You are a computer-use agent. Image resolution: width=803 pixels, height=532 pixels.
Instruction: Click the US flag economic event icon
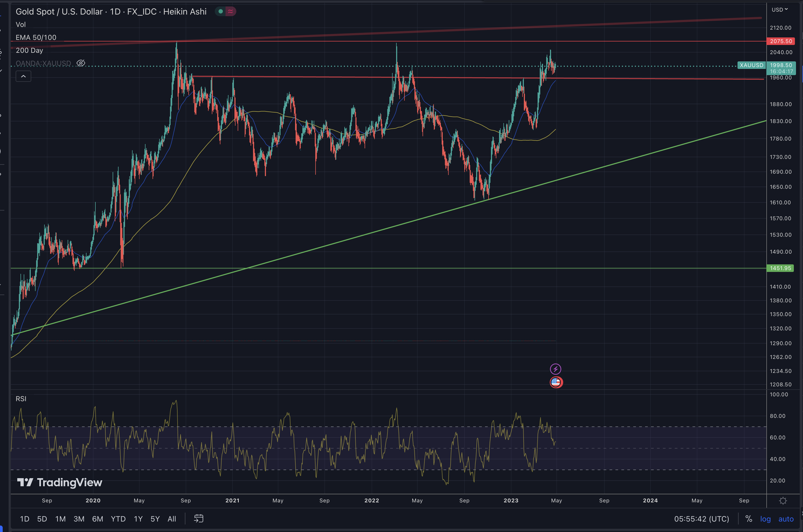[556, 382]
